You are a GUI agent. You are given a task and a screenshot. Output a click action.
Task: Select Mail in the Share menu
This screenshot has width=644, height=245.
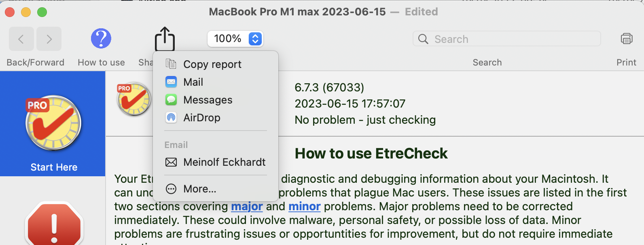pyautogui.click(x=193, y=82)
